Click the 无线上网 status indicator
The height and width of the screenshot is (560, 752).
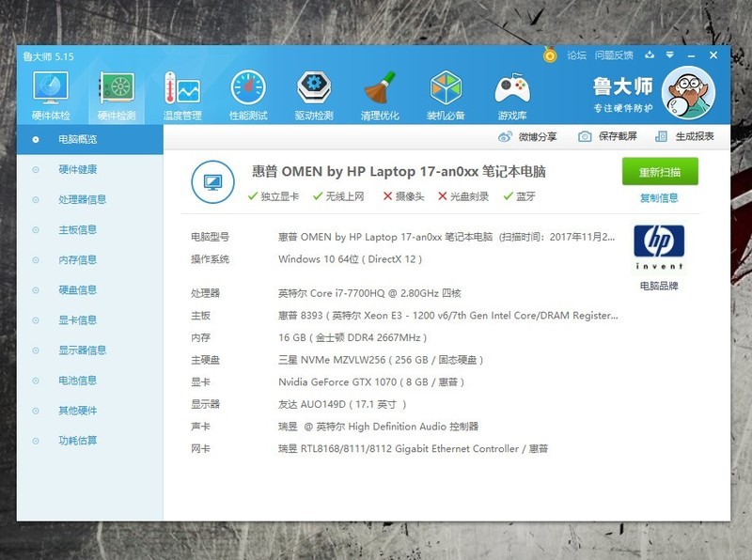(338, 196)
